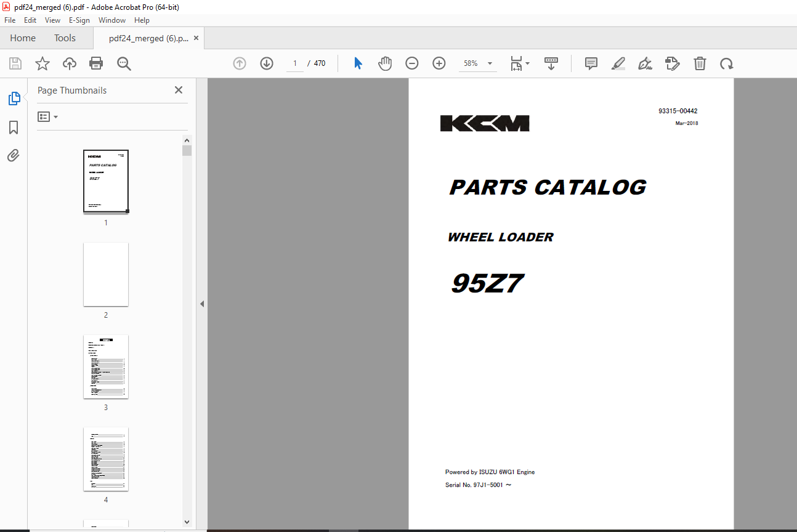Screen dimensions: 797x532
Task: Open the Attachments paperclip icon
Action: pos(14,156)
